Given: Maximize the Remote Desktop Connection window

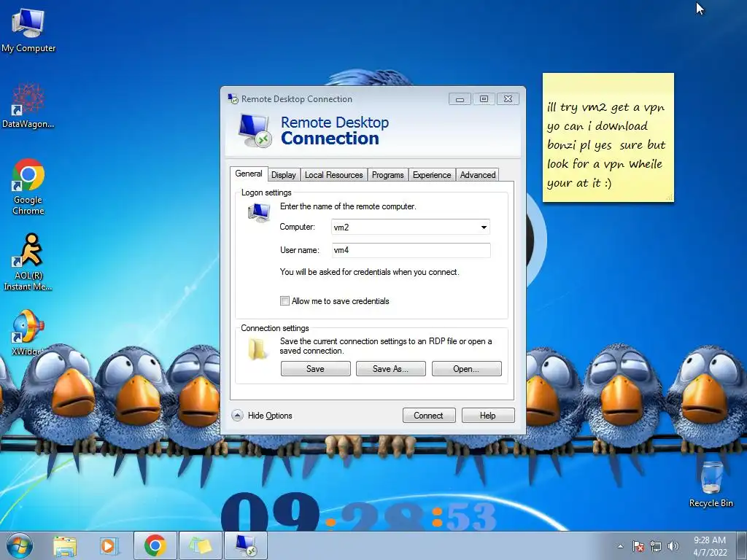Looking at the screenshot, I should [x=484, y=99].
